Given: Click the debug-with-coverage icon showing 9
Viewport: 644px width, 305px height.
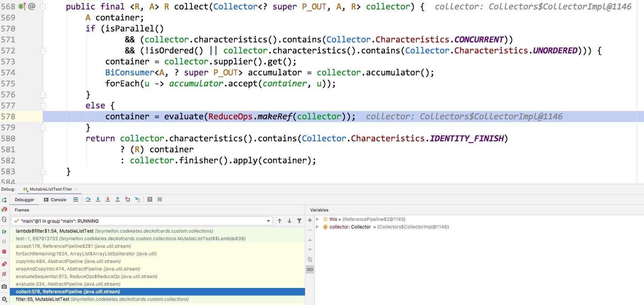Looking at the screenshot, I should (x=4, y=210).
